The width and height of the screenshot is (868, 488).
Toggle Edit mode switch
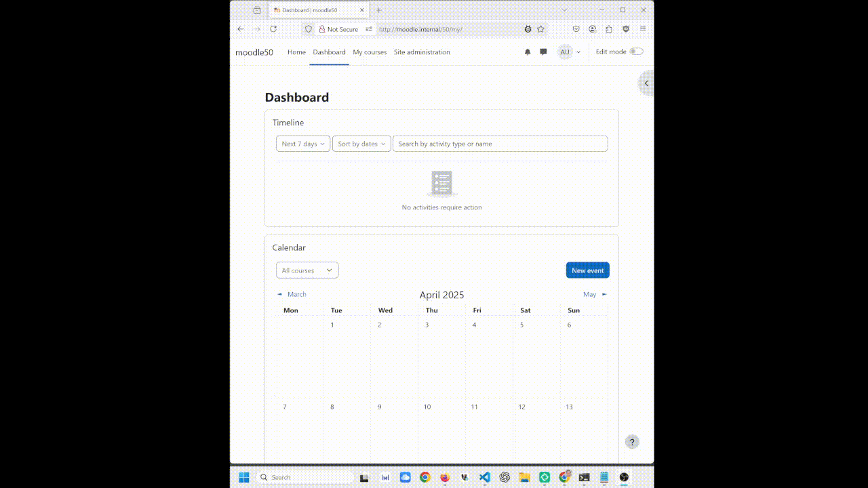(636, 52)
